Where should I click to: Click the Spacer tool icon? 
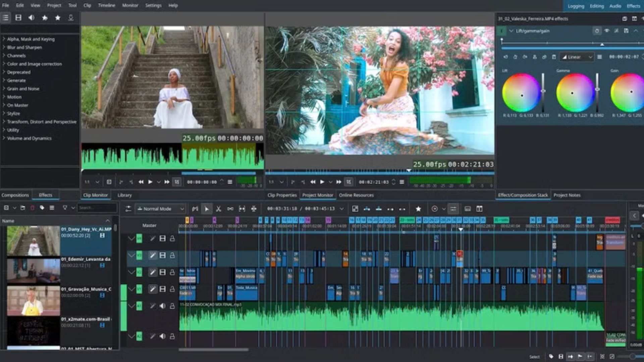coord(230,209)
